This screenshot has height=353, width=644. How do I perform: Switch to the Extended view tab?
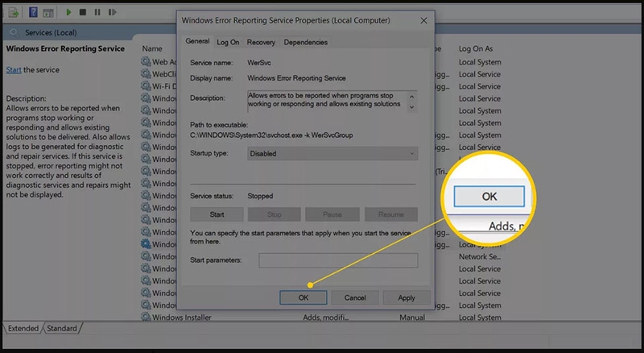coord(23,328)
